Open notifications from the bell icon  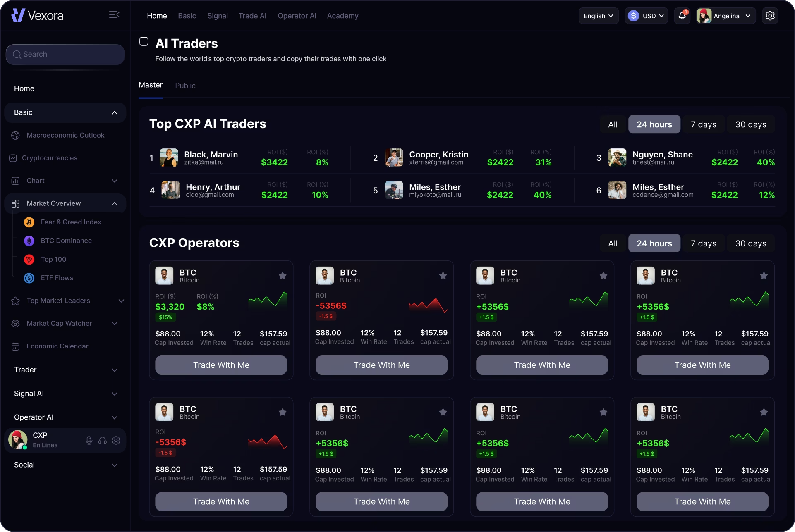point(682,16)
